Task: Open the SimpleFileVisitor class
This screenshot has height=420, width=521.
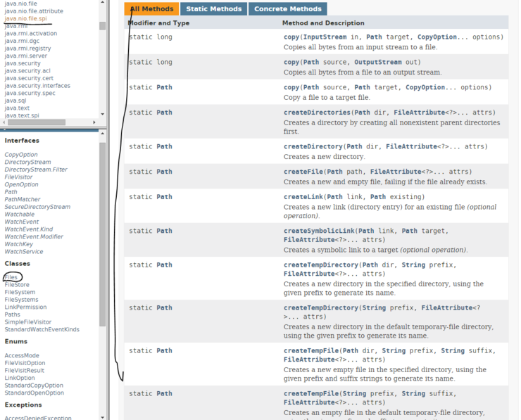Action: (x=28, y=322)
